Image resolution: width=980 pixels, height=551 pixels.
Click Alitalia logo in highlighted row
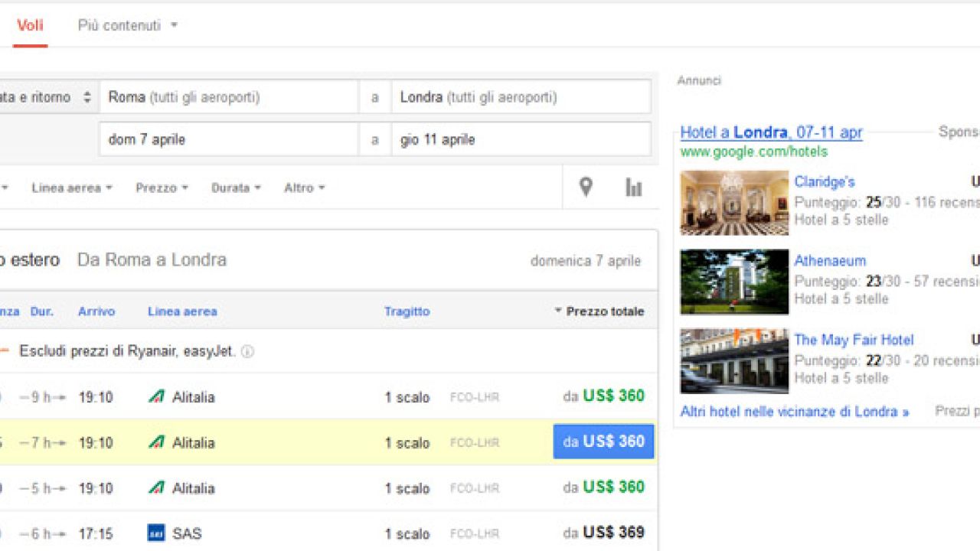[156, 442]
